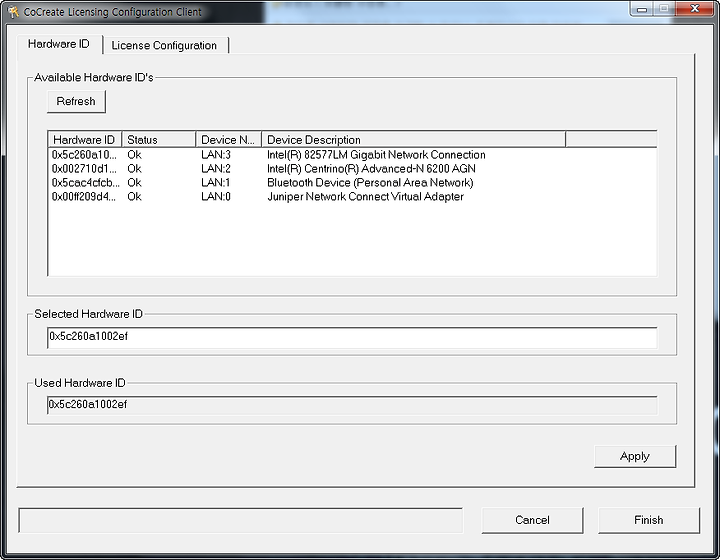Viewport: 720px width, 560px height.
Task: Sort by the Status column header
Action: click(x=159, y=140)
